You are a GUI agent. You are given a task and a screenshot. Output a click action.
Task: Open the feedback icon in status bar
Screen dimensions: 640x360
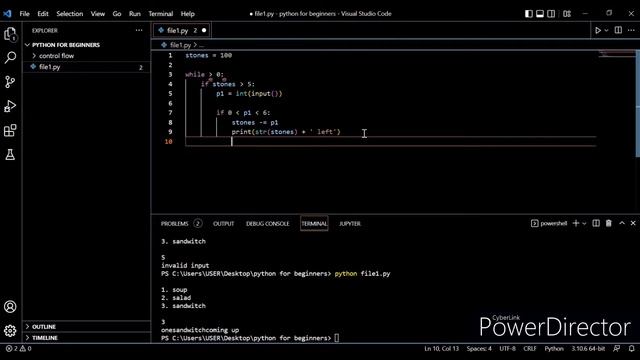point(617,349)
